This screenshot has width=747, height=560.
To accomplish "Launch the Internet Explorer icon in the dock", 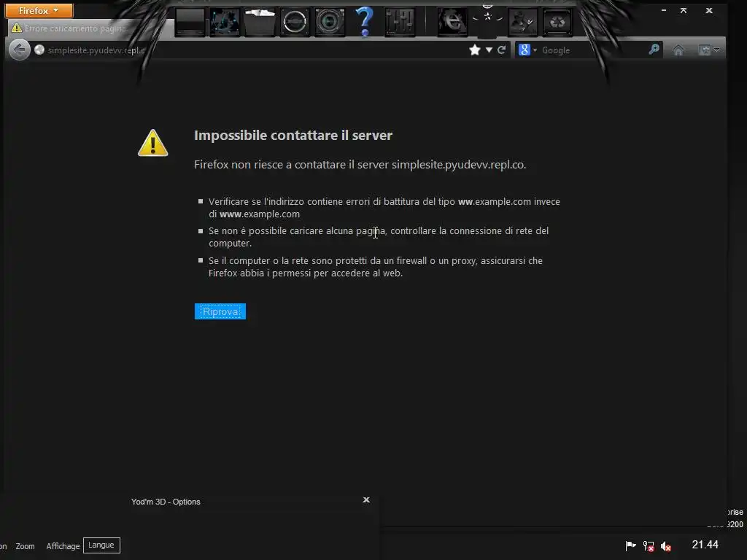I will click(x=452, y=21).
